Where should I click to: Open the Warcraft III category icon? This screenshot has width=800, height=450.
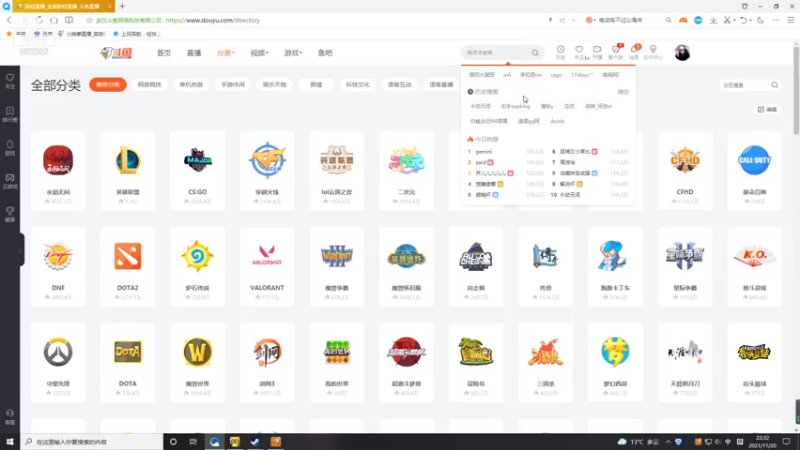coord(337,256)
